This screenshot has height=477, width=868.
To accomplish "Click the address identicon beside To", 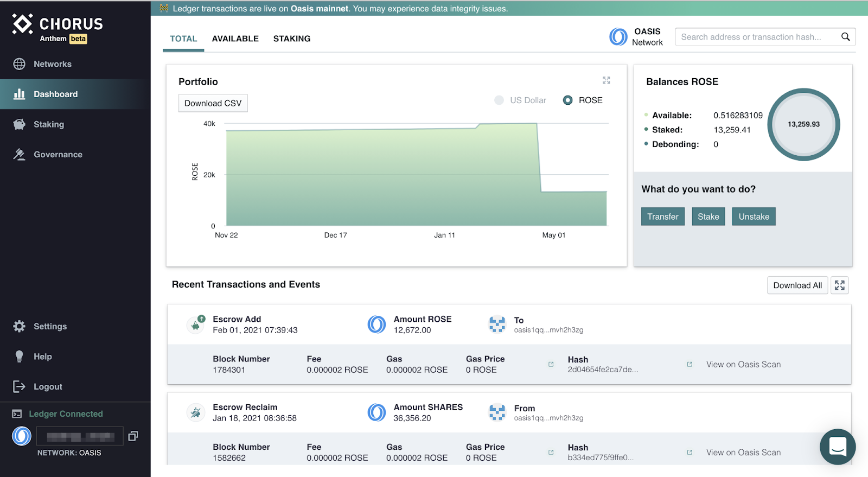I will 497,325.
